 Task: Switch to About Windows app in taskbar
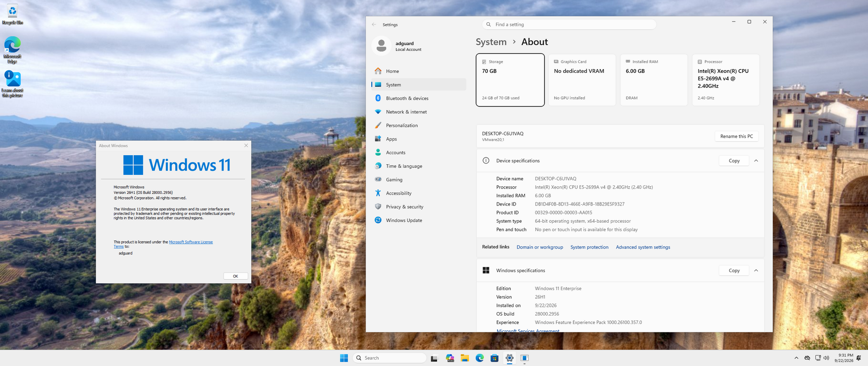[x=524, y=358]
